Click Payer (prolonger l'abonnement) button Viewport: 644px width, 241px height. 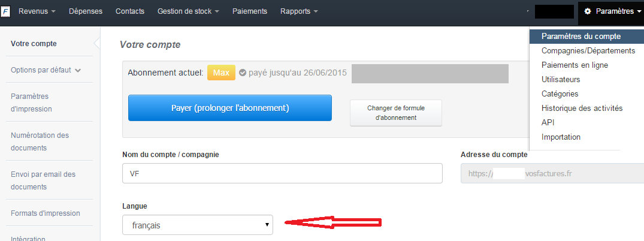[x=230, y=108]
